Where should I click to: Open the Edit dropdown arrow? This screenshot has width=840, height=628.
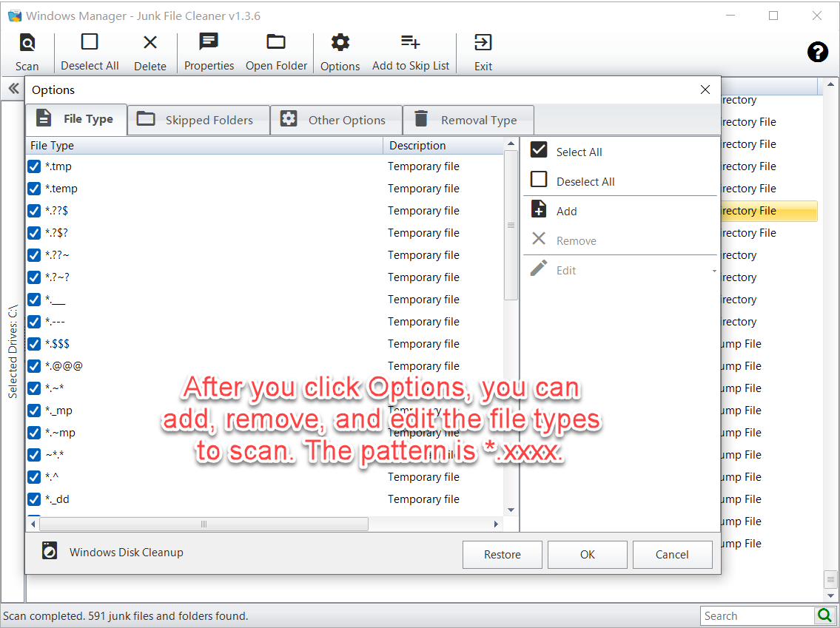pos(713,271)
